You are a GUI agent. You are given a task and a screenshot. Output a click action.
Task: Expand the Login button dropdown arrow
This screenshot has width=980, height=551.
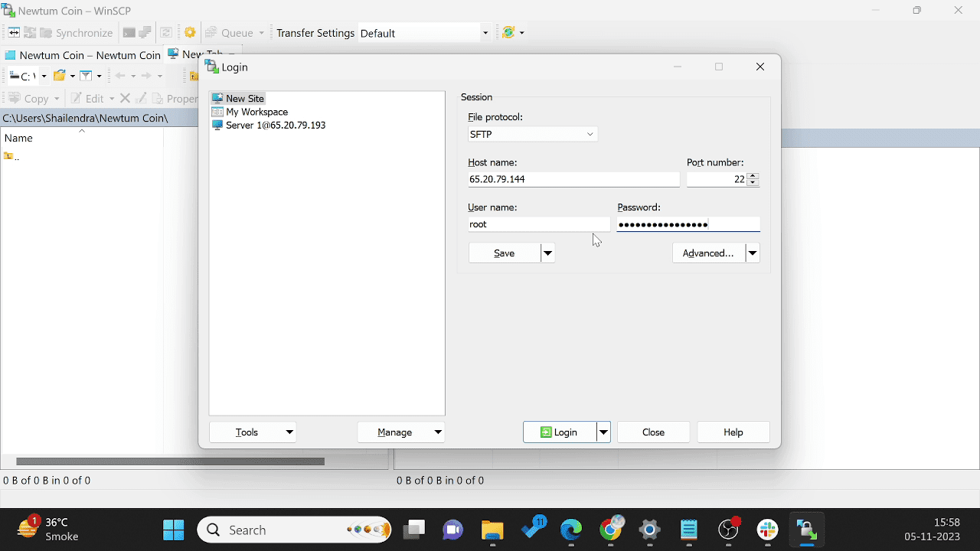pyautogui.click(x=603, y=432)
